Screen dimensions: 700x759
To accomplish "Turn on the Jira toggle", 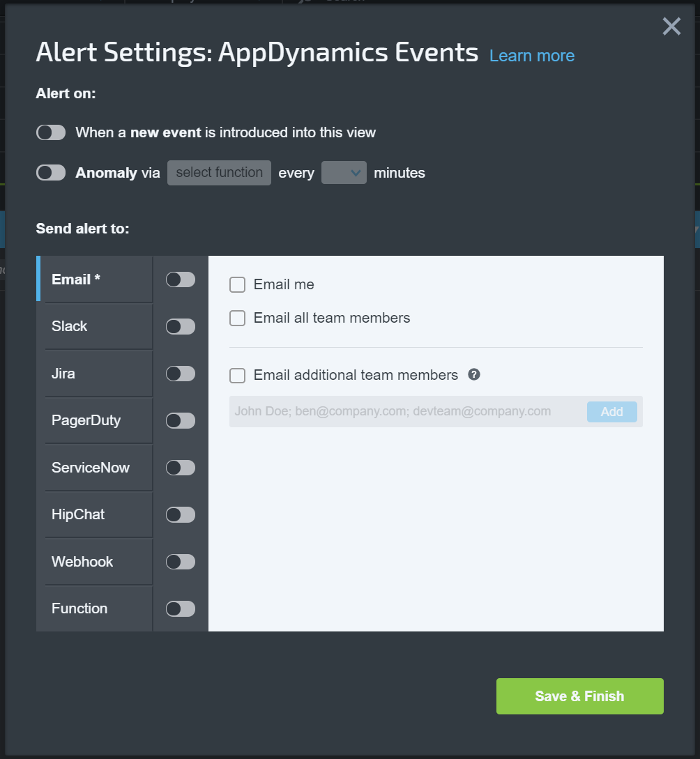I will tap(181, 373).
